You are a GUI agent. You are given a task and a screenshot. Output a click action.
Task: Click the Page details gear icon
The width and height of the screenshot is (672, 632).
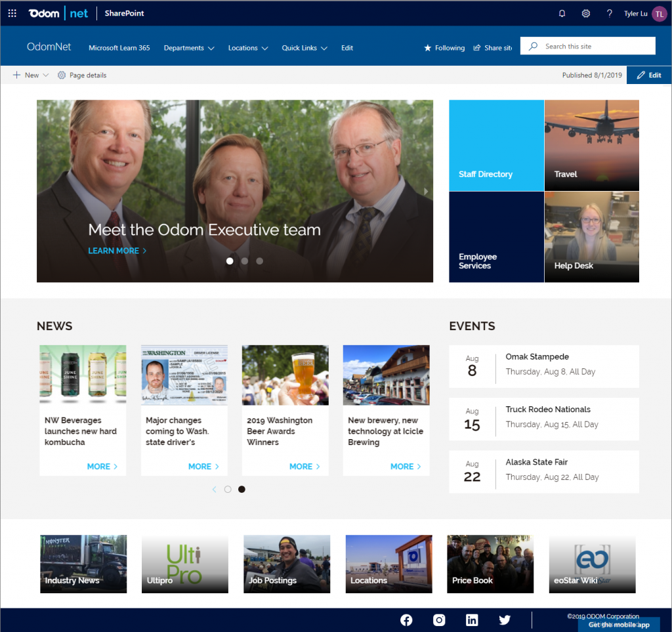click(x=62, y=75)
